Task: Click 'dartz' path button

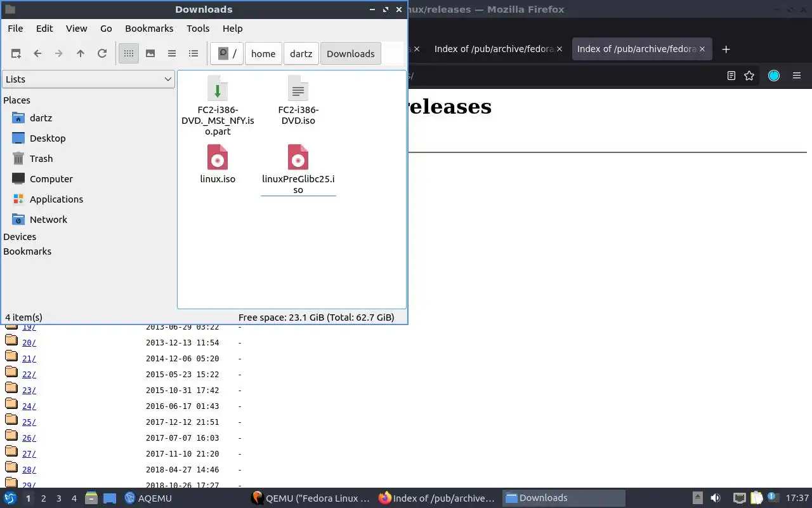Action: coord(301,54)
